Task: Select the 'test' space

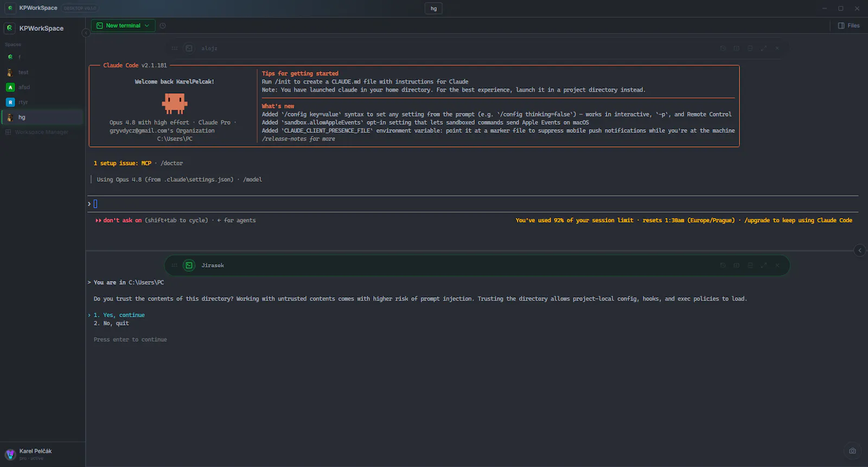Action: tap(42, 72)
